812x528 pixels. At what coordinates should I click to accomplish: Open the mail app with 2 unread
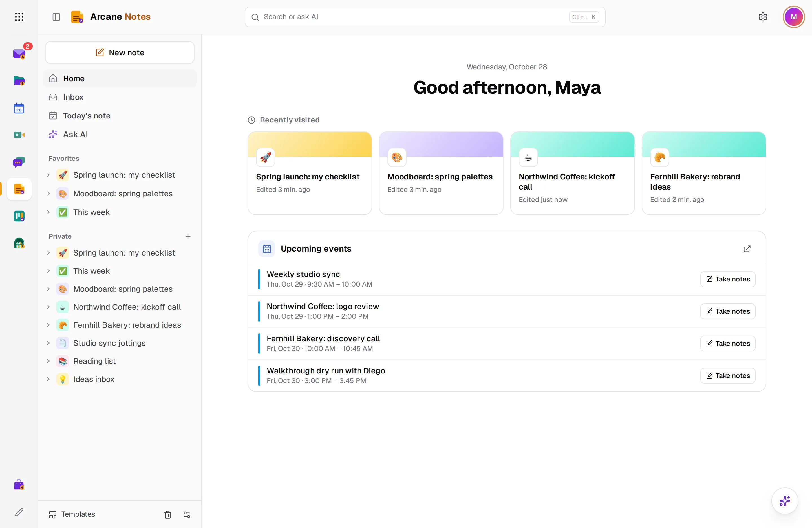coord(19,54)
